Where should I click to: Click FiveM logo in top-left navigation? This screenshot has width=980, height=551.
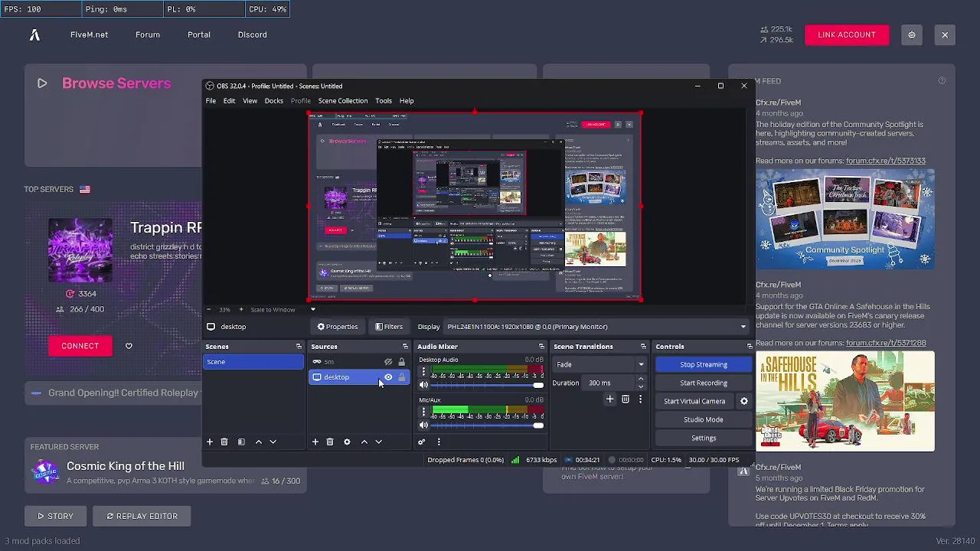(x=34, y=34)
